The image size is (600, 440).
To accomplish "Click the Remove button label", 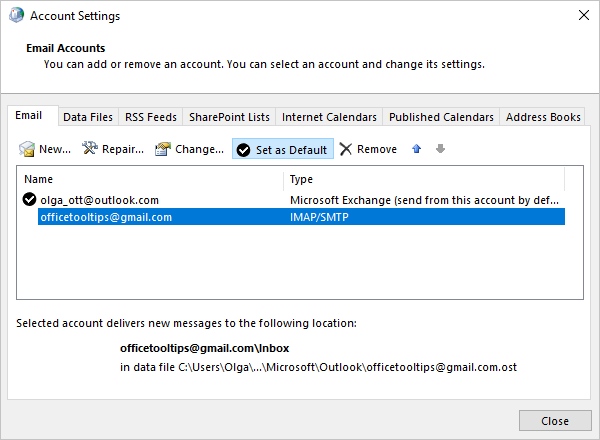I will [x=377, y=149].
